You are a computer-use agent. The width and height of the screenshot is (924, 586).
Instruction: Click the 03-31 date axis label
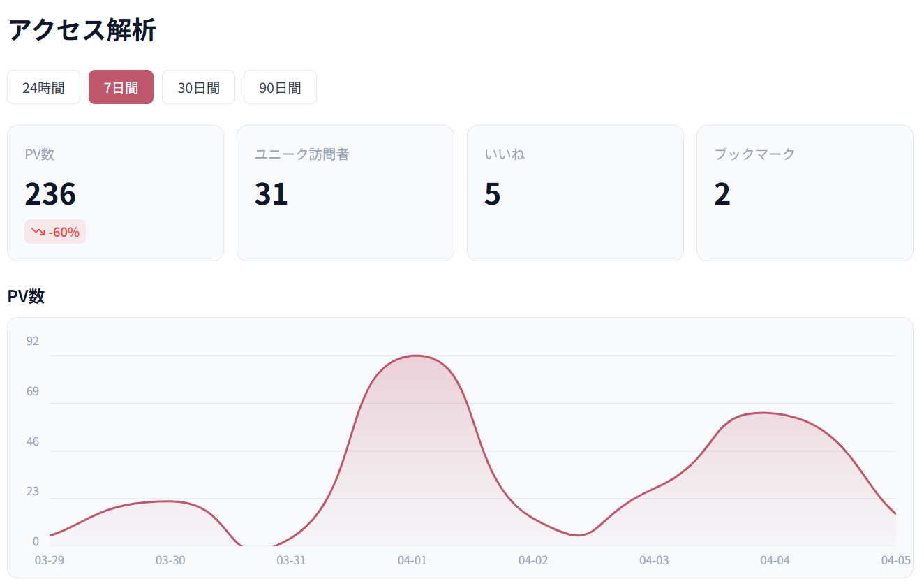(x=291, y=560)
